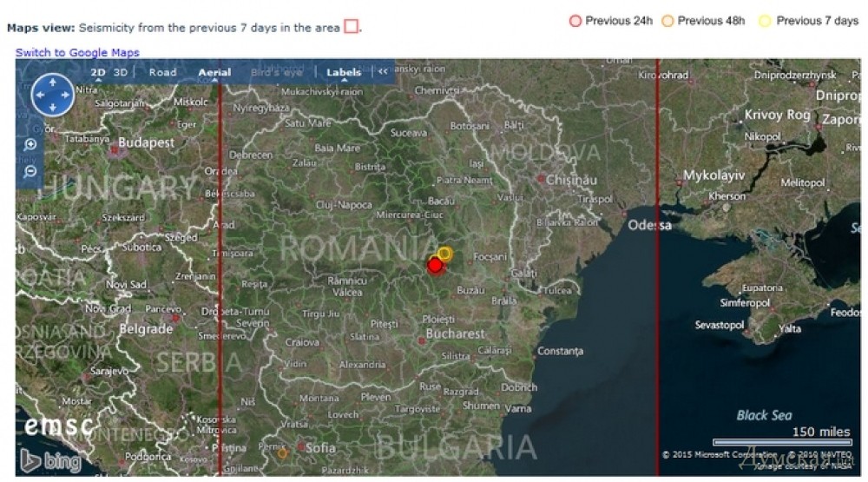Viewport: 868px width, 482px height.
Task: Switch map to 2D mode
Action: (x=98, y=73)
